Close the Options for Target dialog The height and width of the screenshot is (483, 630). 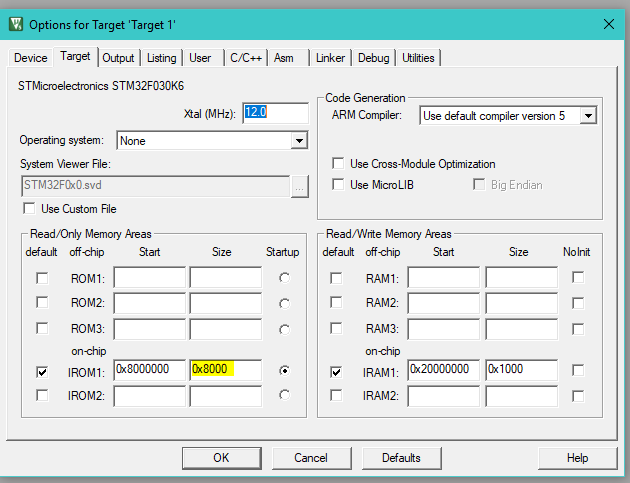[609, 25]
